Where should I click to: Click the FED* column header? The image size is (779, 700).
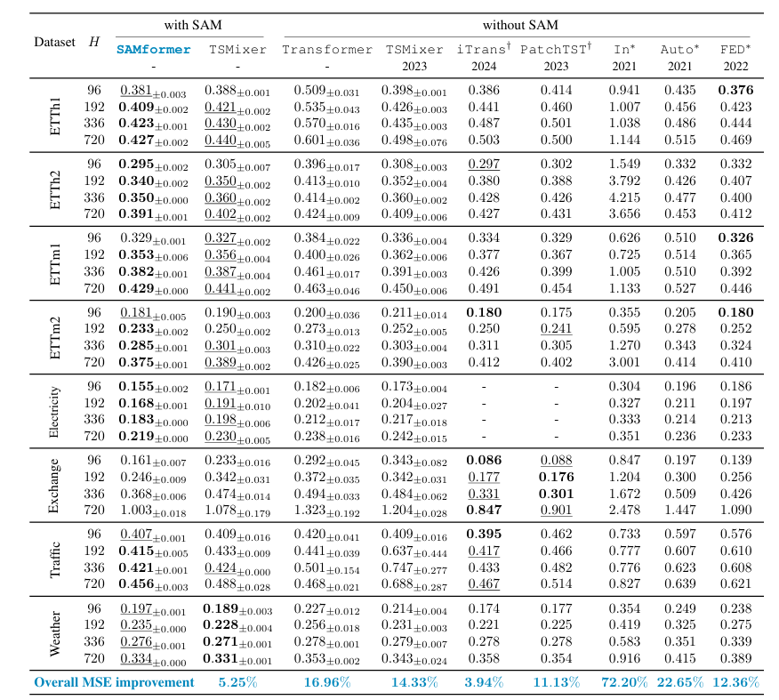pos(735,50)
